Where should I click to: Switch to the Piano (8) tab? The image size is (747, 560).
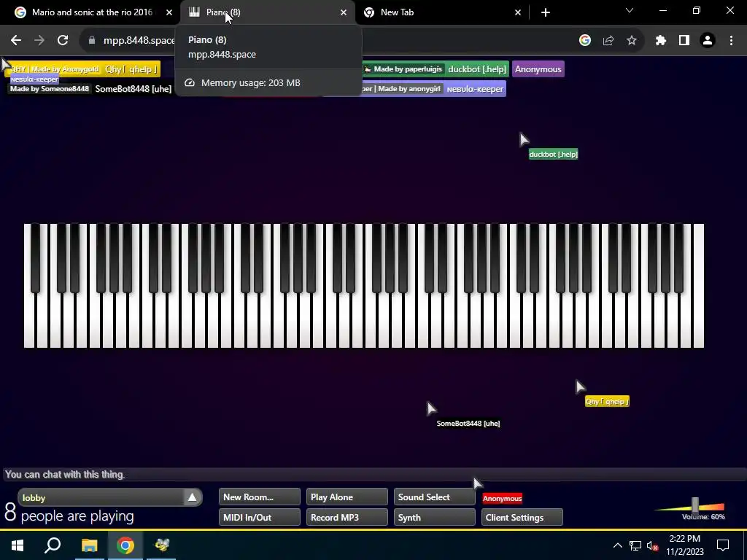[267, 12]
